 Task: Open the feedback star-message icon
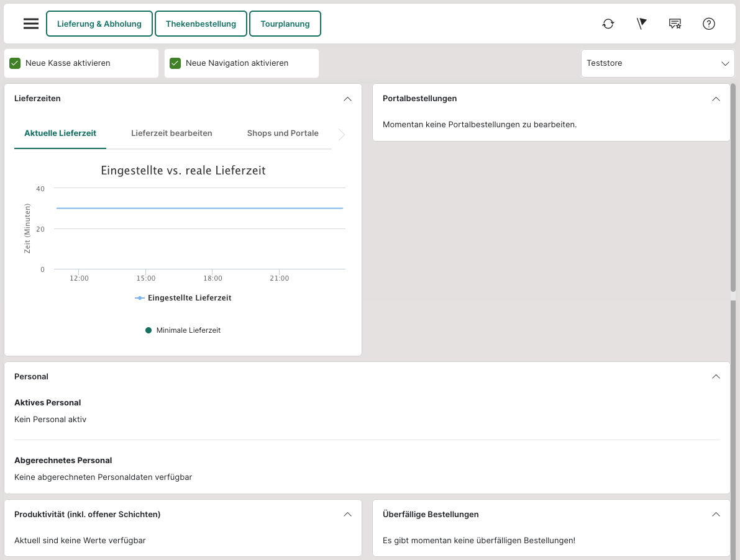pos(675,24)
